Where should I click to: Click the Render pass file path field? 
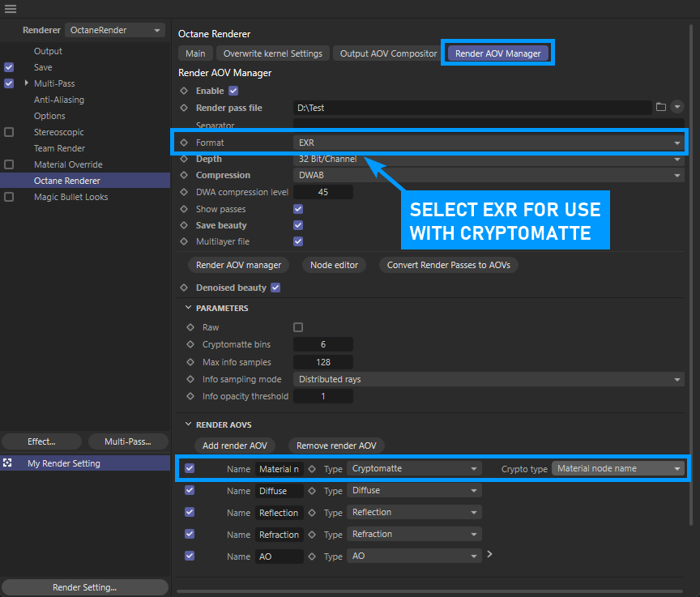472,108
